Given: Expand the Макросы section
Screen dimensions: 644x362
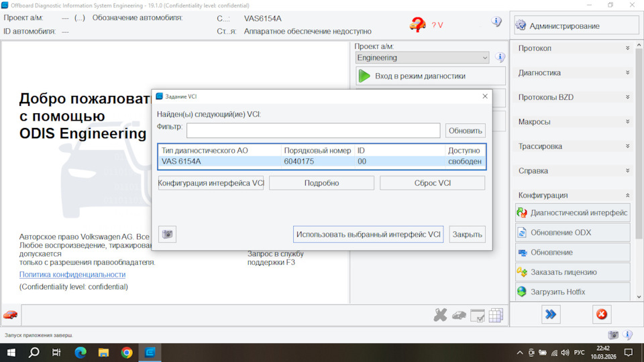Looking at the screenshot, I should pos(574,122).
